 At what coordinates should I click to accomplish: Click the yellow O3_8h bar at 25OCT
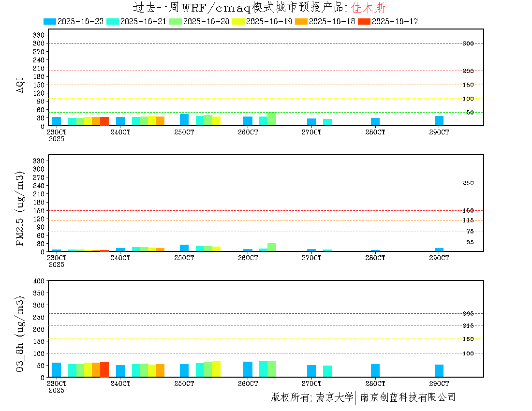[x=216, y=369]
